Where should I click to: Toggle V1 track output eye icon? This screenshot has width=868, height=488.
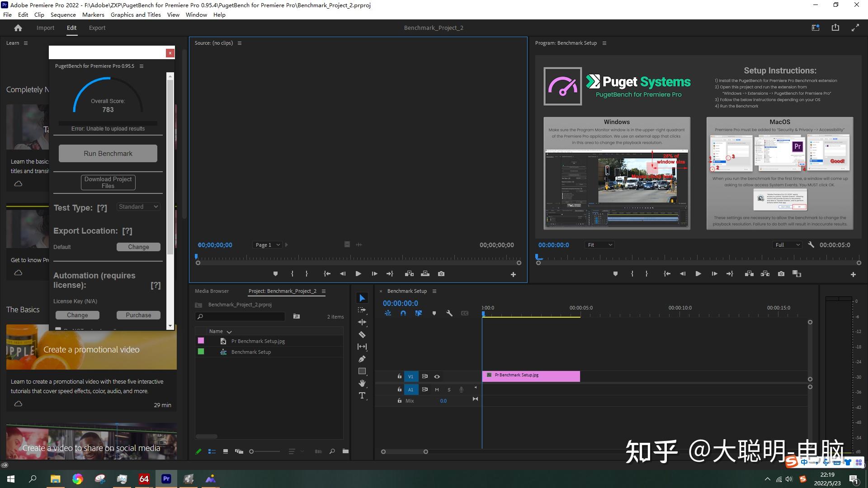point(437,376)
